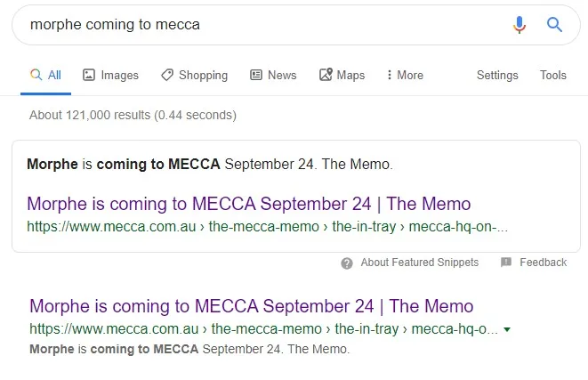Click the Images tab icon

[89, 75]
